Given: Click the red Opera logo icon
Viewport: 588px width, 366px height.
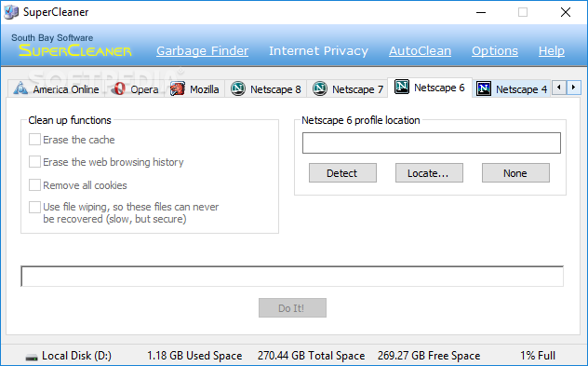Looking at the screenshot, I should pos(119,88).
